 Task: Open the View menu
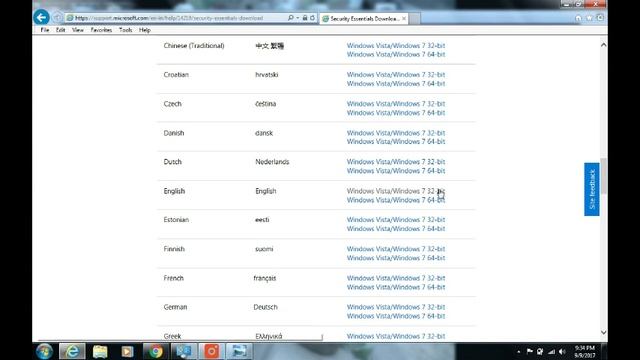tap(78, 30)
